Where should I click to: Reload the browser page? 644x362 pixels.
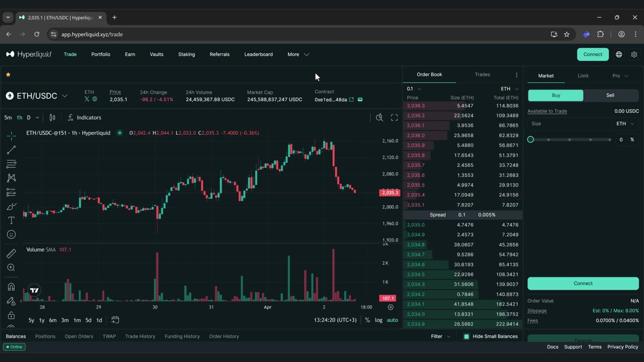(37, 34)
